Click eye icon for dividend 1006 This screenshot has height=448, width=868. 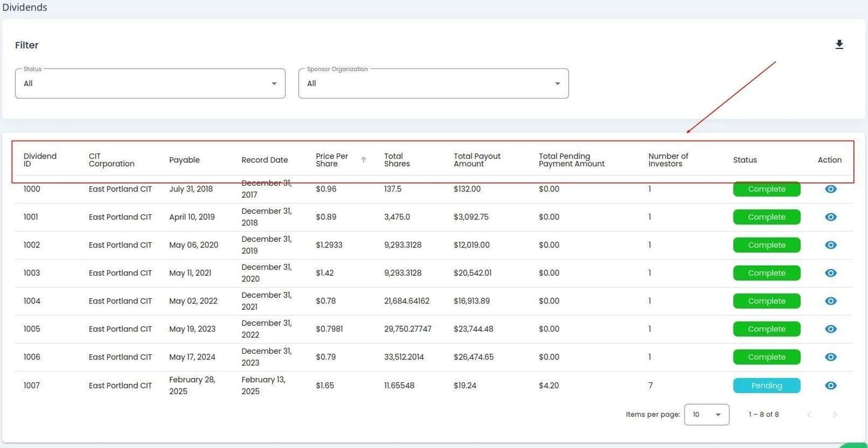coord(830,357)
